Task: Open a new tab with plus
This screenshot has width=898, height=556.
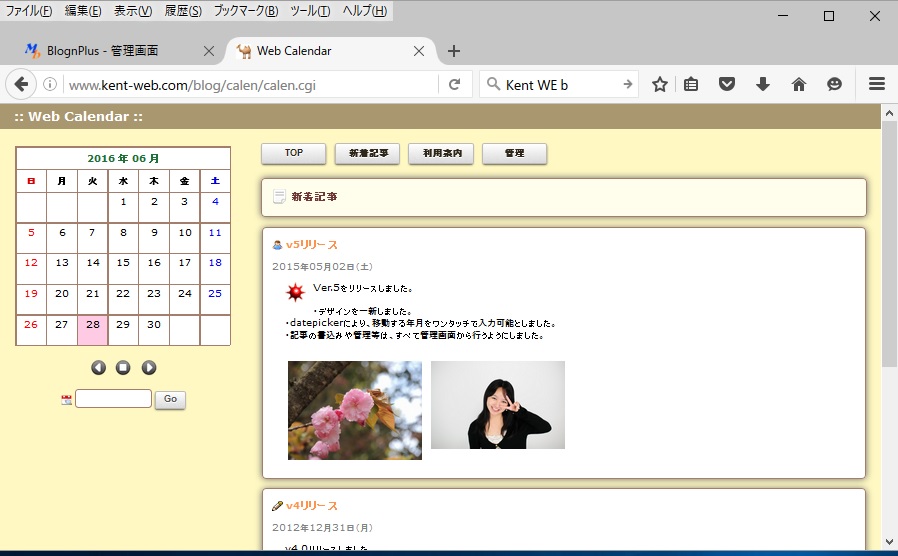Action: [454, 51]
